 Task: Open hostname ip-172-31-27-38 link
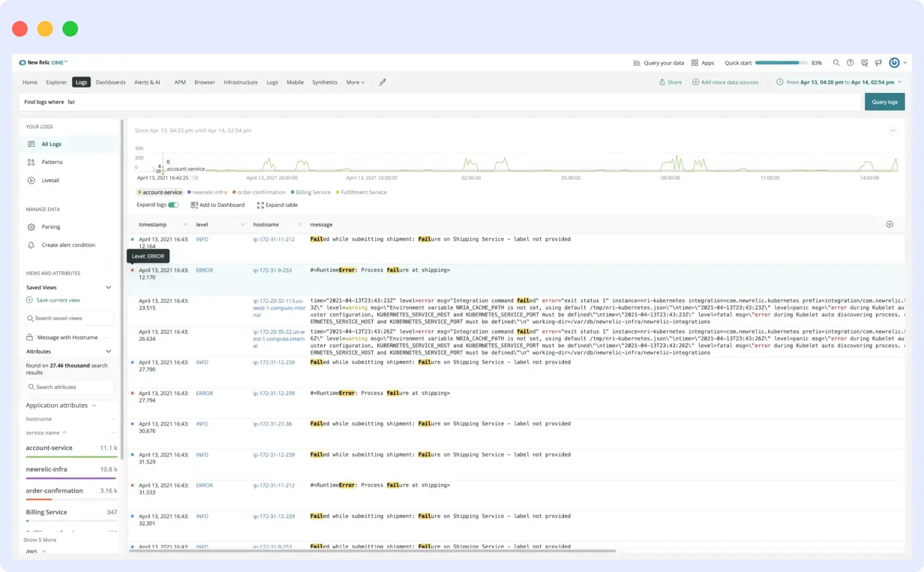272,424
